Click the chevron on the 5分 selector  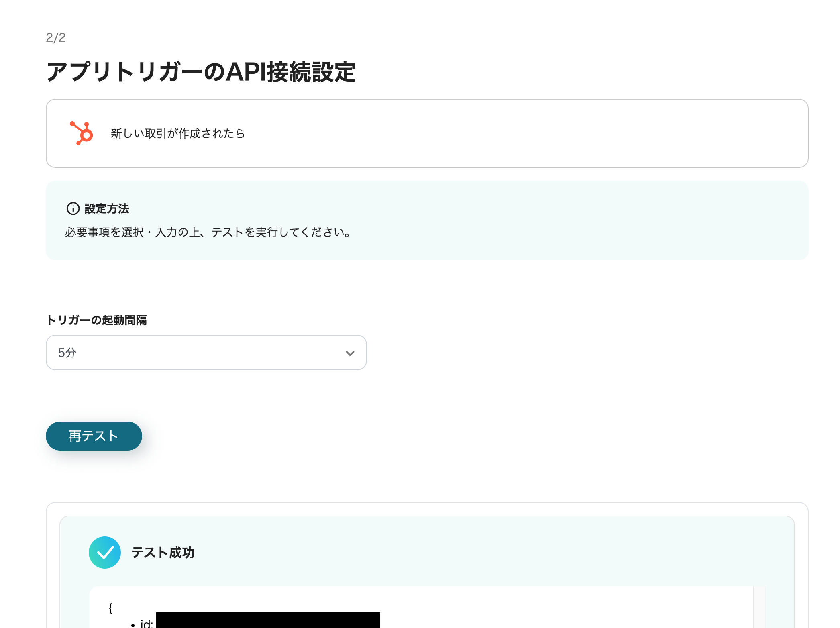coord(350,353)
